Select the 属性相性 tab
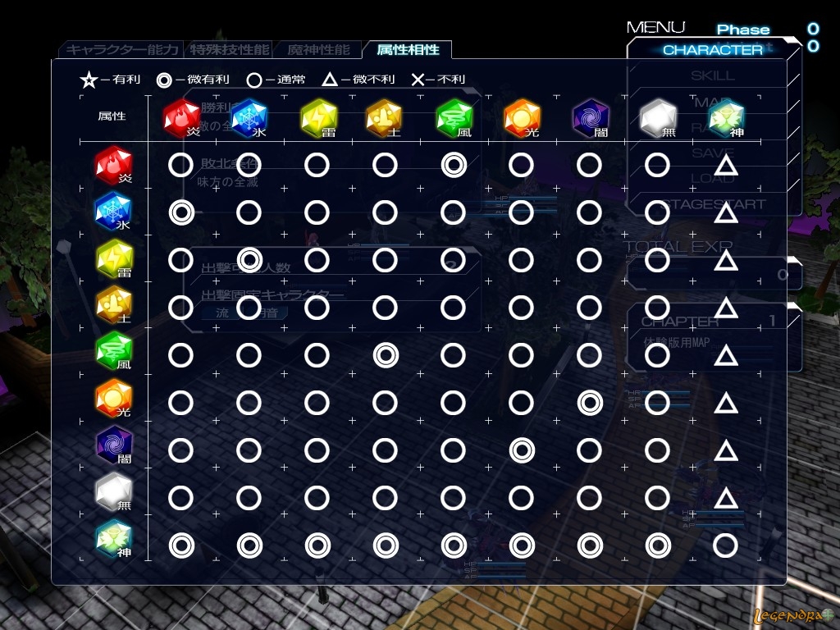Viewport: 840px width, 630px height. pos(408,49)
